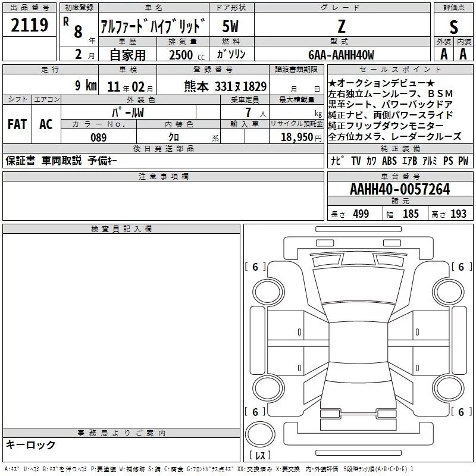Click rear-left tire in car diagram
This screenshot has height=476, width=476.
coord(268,389)
